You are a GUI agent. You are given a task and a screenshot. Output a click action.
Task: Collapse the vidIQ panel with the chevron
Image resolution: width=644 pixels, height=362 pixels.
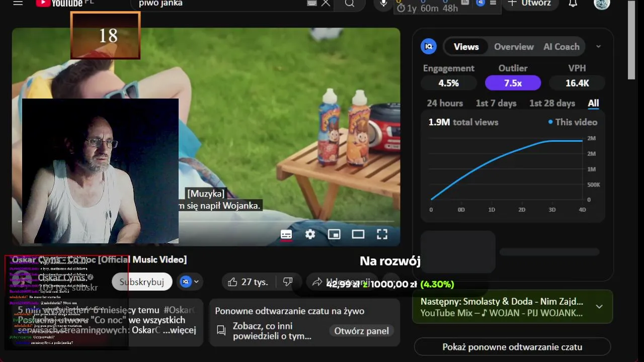coord(598,47)
